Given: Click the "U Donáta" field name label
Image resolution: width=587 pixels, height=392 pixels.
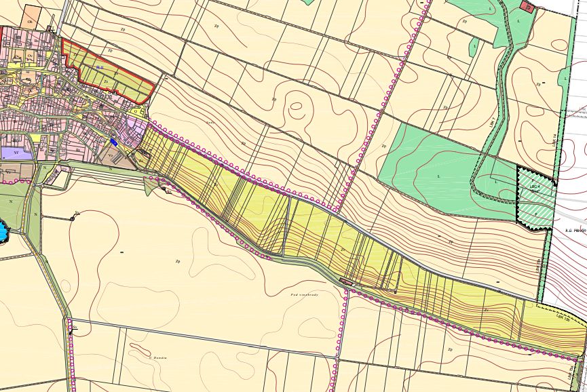Looking at the screenshot, I should 158,357.
